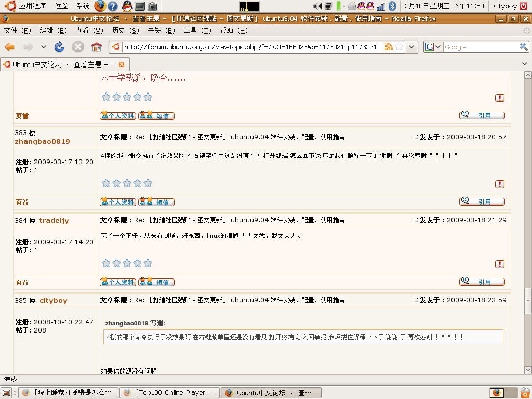Viewport: 532px width, 399px height.
Task: Open the 编辑 (E) menu
Action: click(54, 31)
